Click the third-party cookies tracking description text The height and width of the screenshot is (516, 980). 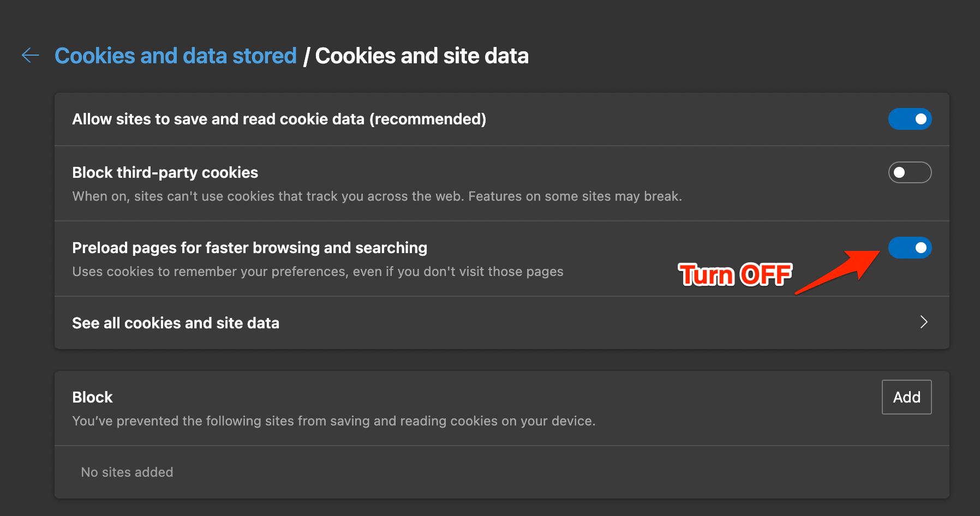[x=377, y=196]
